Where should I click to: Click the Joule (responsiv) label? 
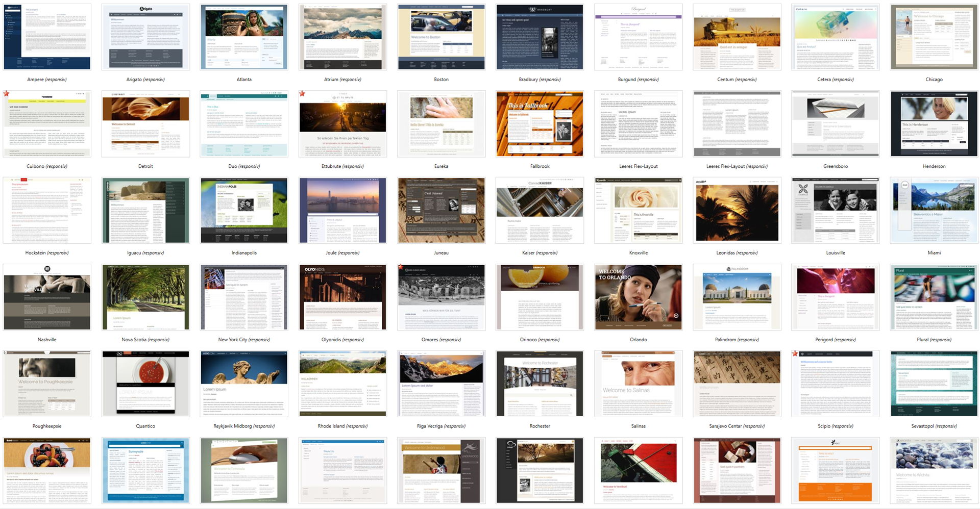[342, 253]
